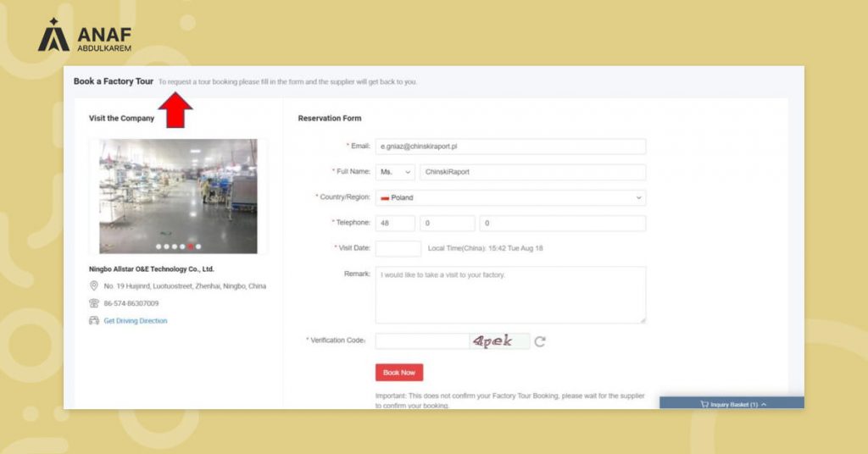This screenshot has height=454, width=868.
Task: Click the Full Name field with ChinskiRaport
Action: tap(532, 172)
